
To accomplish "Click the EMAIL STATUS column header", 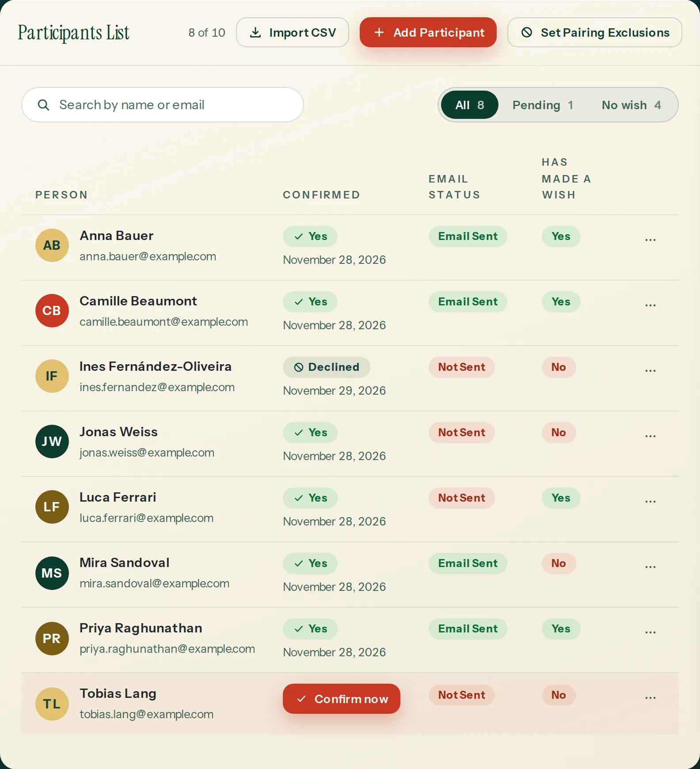I will pyautogui.click(x=454, y=187).
